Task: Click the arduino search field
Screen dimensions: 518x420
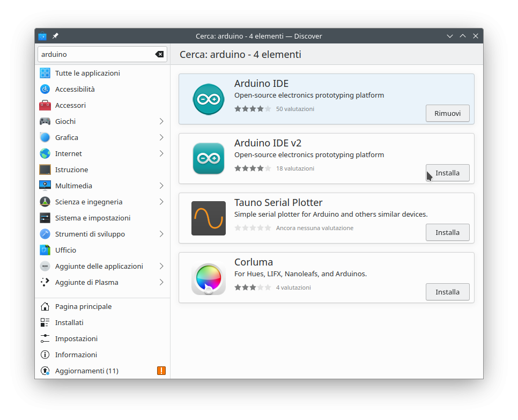Action: click(x=102, y=54)
